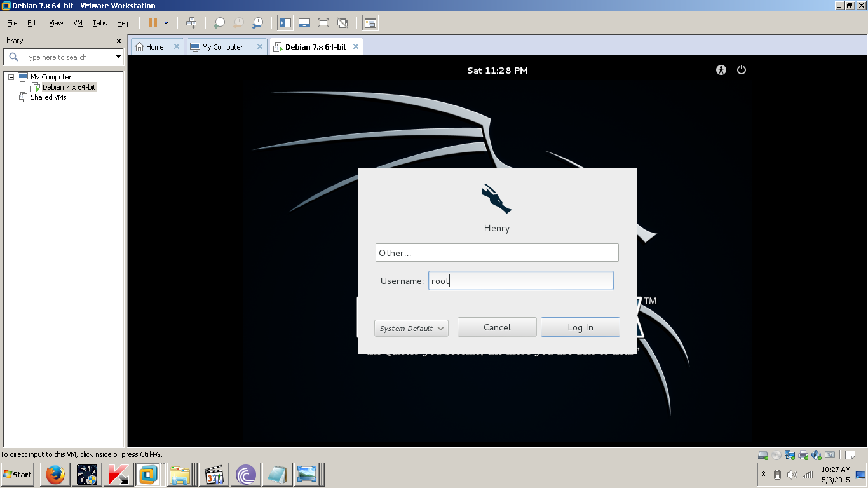Click the battery icon in the system tray
Image resolution: width=868 pixels, height=488 pixels.
pos(777,475)
